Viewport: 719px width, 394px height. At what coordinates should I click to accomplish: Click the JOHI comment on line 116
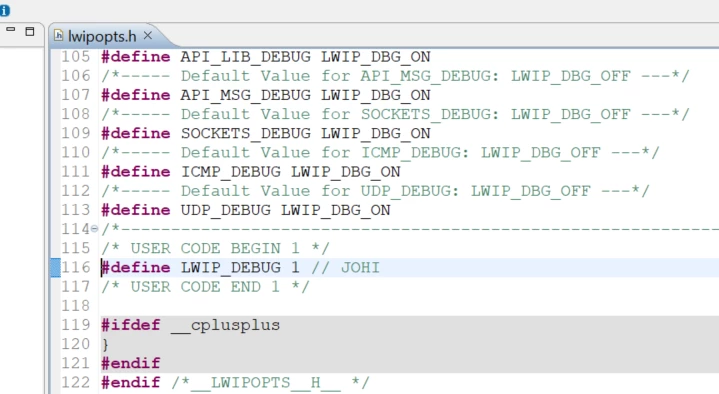pos(346,267)
